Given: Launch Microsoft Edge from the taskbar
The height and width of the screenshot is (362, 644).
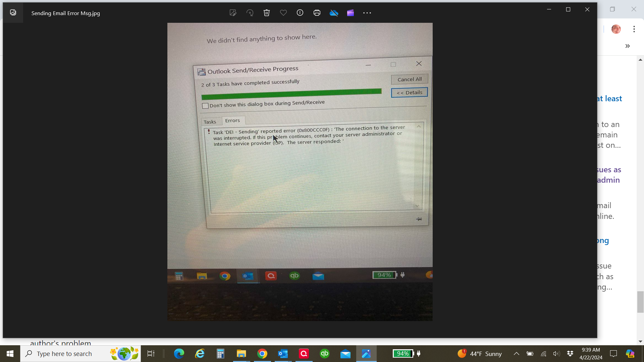Looking at the screenshot, I should coord(179,354).
